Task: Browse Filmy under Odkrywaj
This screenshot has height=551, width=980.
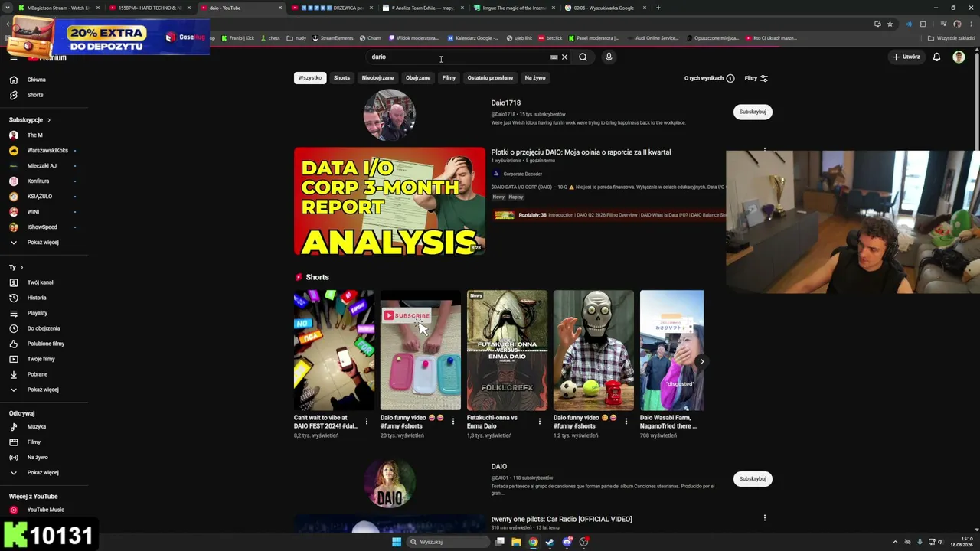Action: pos(34,442)
